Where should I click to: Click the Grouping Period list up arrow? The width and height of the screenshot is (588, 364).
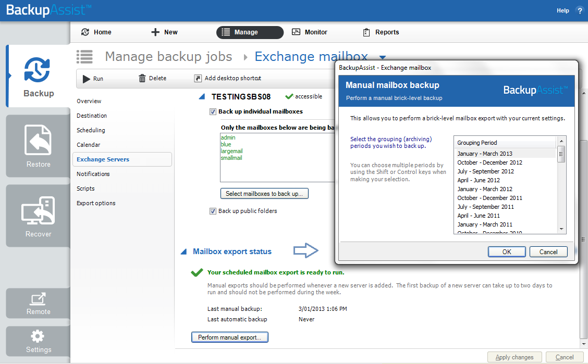point(561,141)
